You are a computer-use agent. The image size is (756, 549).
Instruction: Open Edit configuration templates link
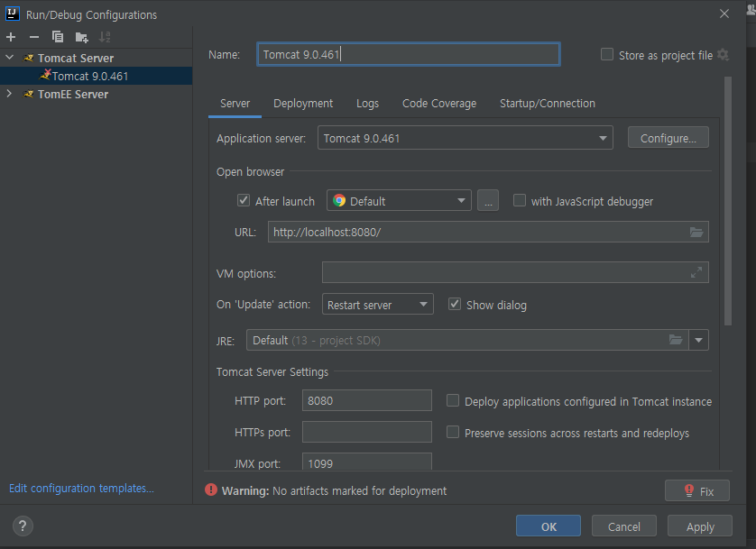[81, 489]
